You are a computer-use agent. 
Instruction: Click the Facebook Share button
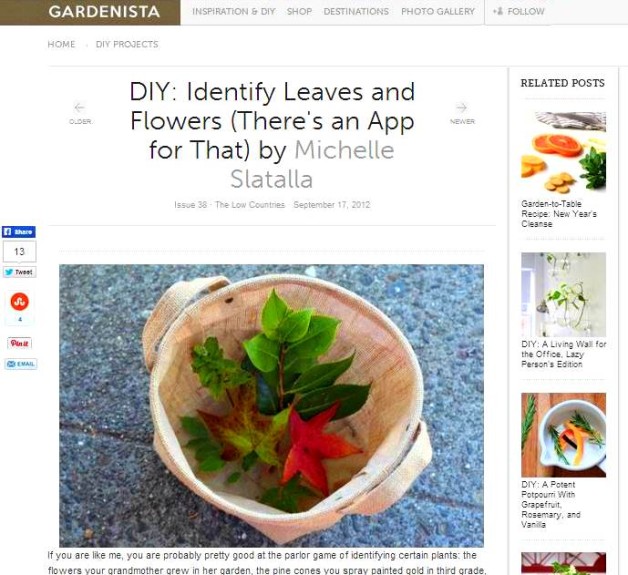click(x=19, y=232)
